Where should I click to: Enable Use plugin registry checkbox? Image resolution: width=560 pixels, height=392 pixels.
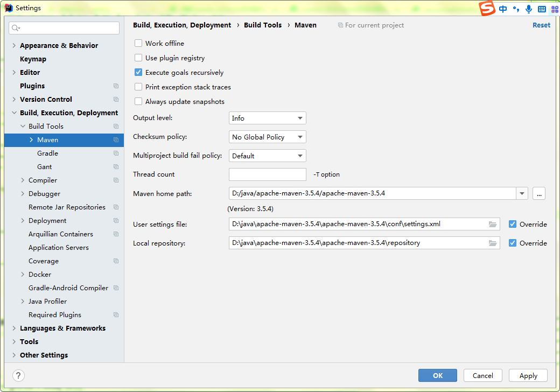(x=138, y=58)
